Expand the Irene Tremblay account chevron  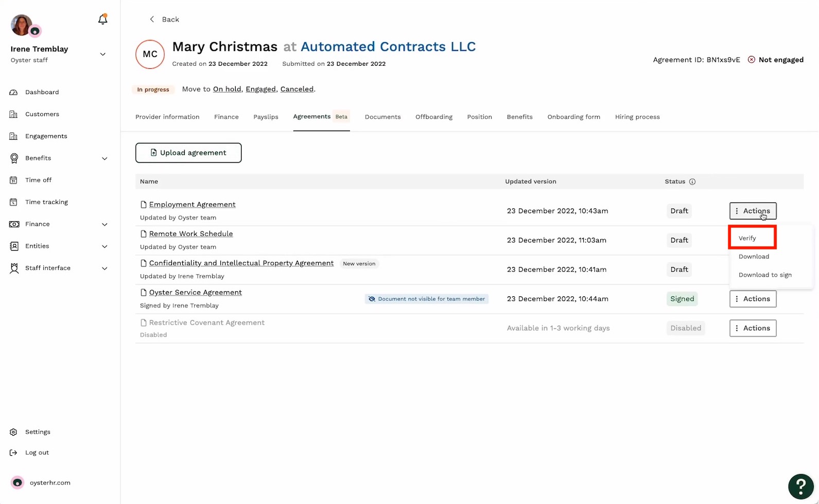(103, 54)
